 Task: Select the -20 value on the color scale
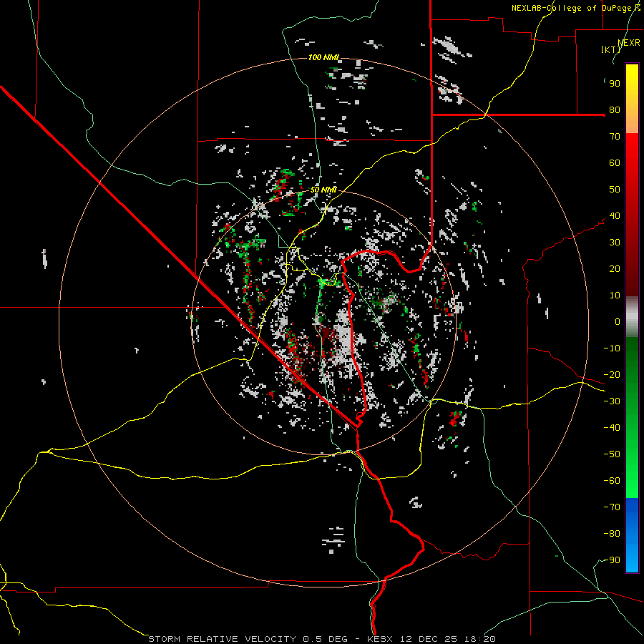coord(612,375)
